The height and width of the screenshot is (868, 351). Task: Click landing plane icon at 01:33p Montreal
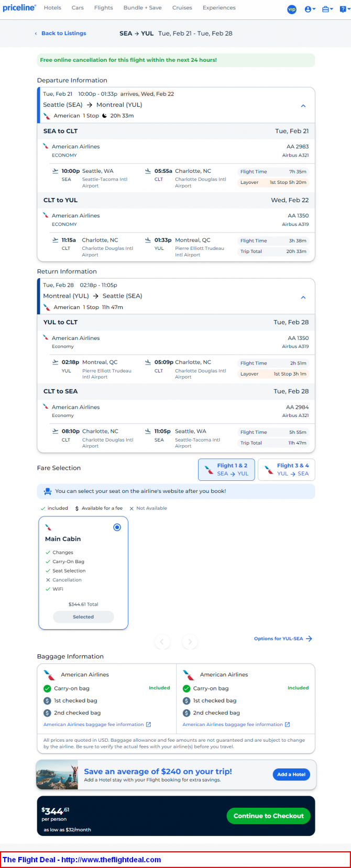pos(148,240)
